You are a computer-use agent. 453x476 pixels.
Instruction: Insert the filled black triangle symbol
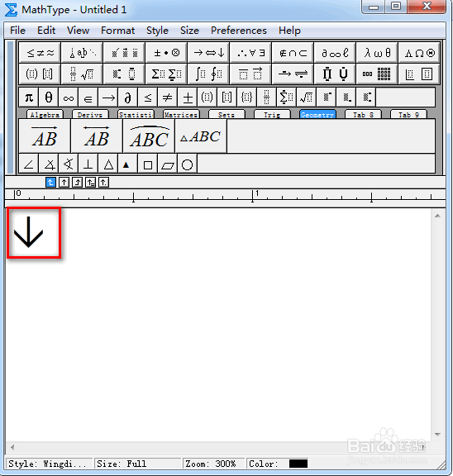(128, 164)
